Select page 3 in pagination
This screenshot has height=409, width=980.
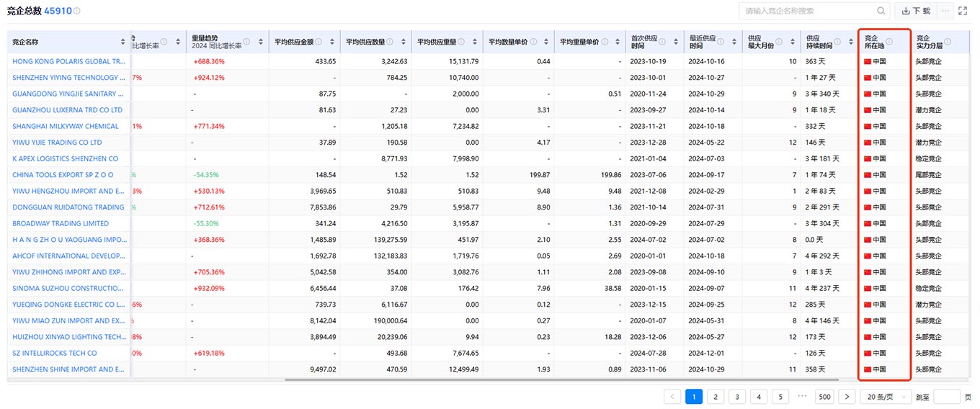click(737, 396)
